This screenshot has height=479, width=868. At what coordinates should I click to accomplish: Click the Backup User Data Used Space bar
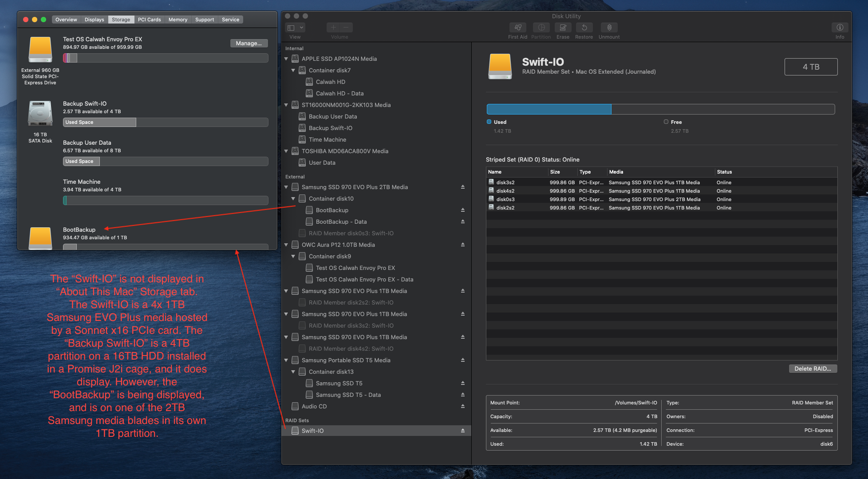[x=166, y=161]
